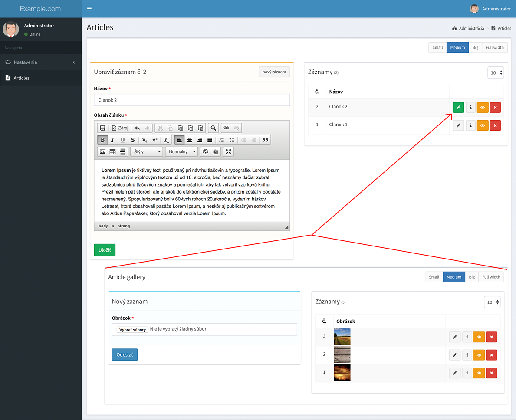Click the Italic formatting icon
516x420 pixels.
pyautogui.click(x=112, y=140)
